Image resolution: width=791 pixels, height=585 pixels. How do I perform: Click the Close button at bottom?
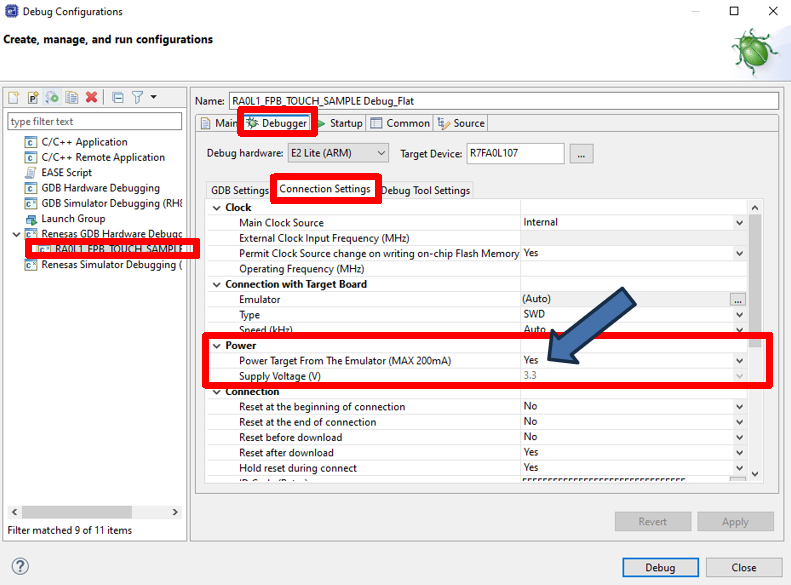(743, 567)
